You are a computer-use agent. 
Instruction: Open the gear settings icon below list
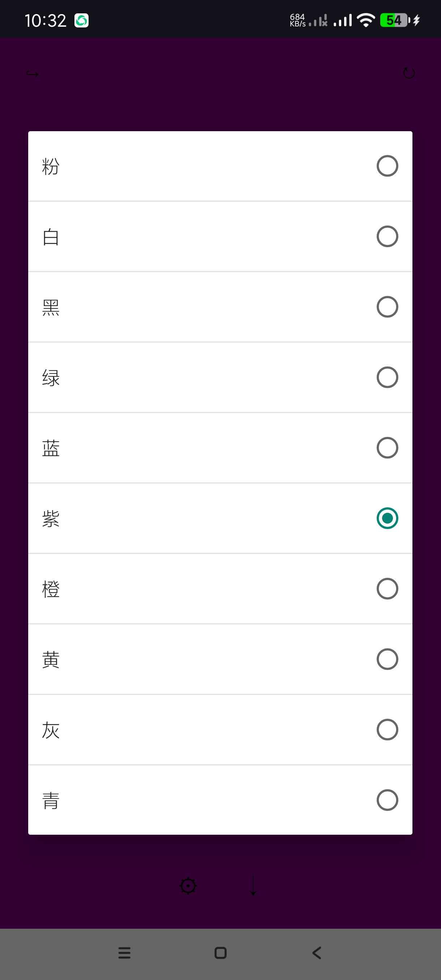point(188,886)
